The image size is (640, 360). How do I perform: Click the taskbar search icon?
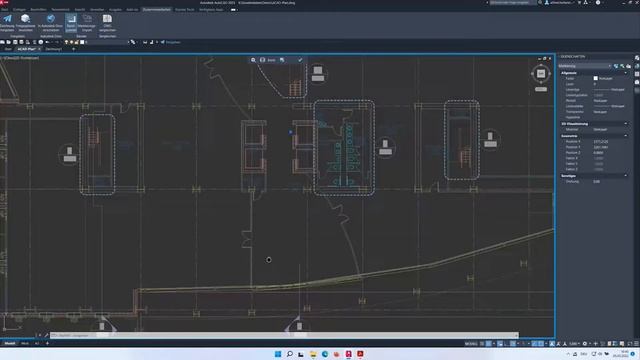pyautogui.click(x=289, y=354)
